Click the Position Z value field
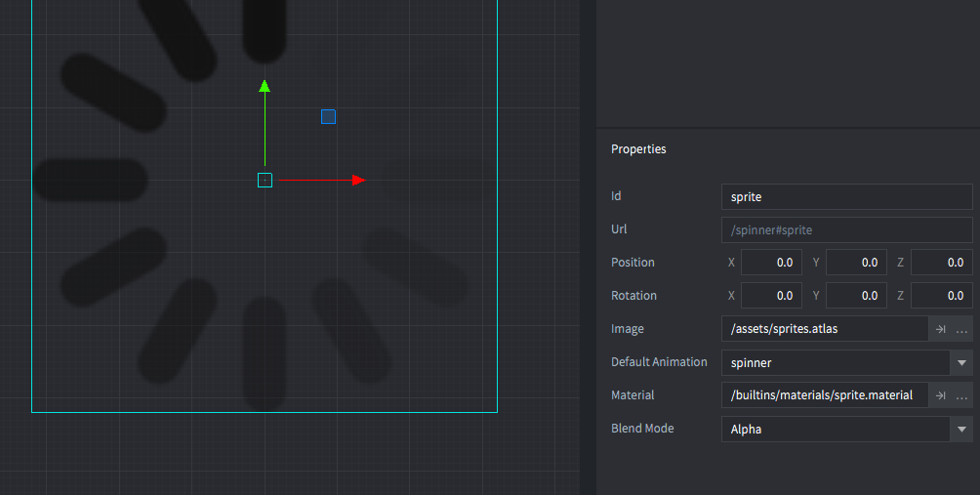 (x=941, y=263)
